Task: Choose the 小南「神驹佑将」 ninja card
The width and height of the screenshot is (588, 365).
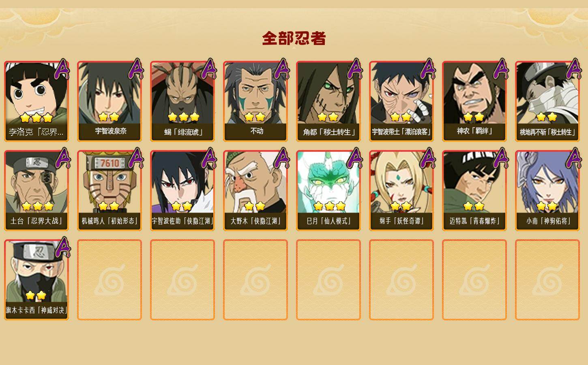Action: pos(547,190)
